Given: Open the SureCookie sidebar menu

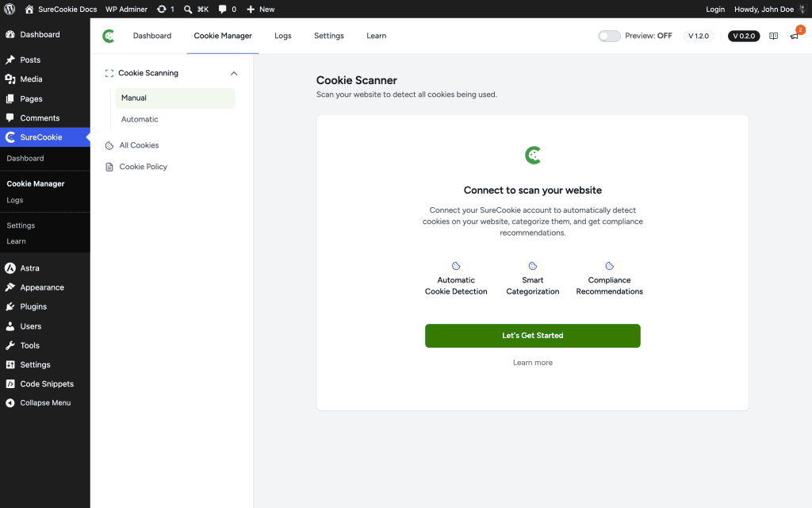Looking at the screenshot, I should click(x=45, y=137).
